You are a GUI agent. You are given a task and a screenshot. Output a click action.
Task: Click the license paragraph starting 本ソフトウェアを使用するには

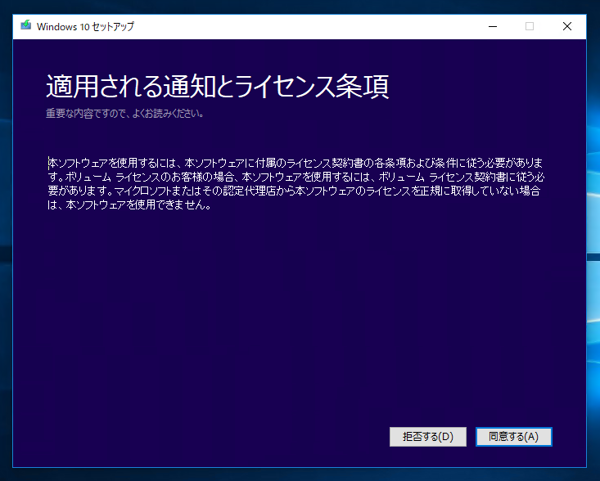point(295,184)
